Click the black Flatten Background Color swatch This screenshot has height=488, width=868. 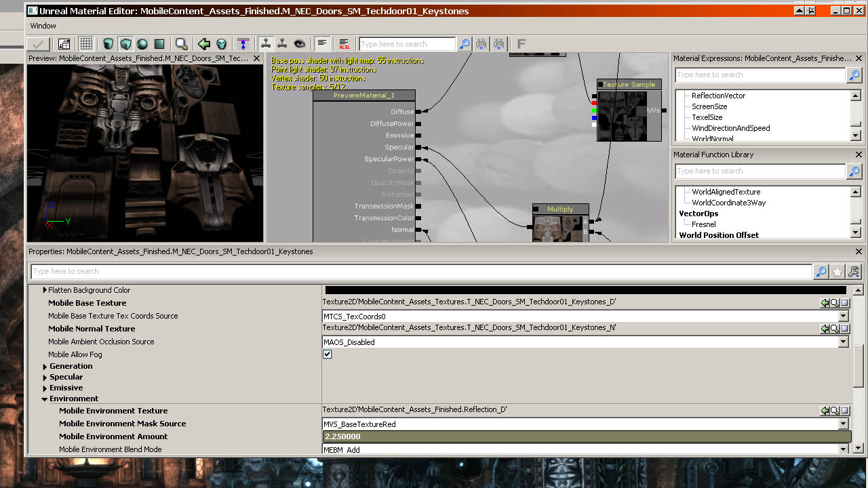(585, 290)
